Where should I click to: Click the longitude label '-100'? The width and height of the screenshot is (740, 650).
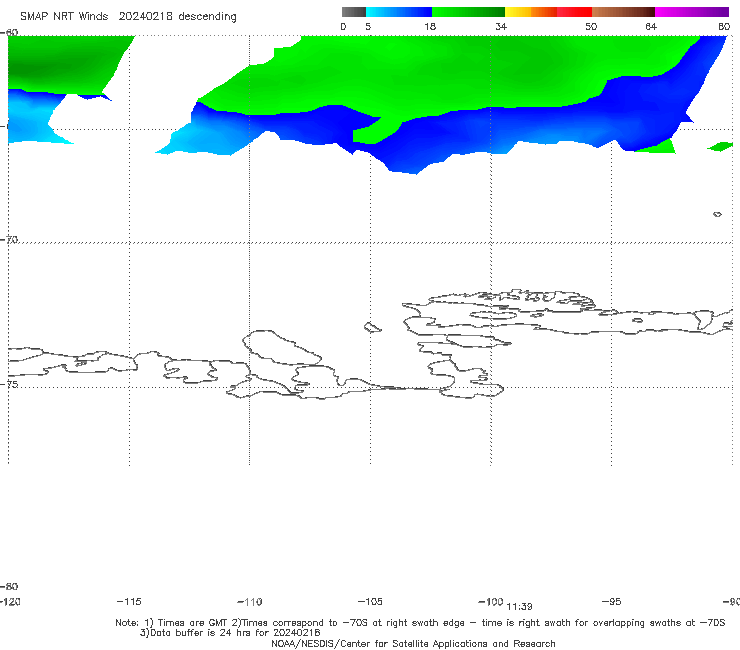coord(491,601)
